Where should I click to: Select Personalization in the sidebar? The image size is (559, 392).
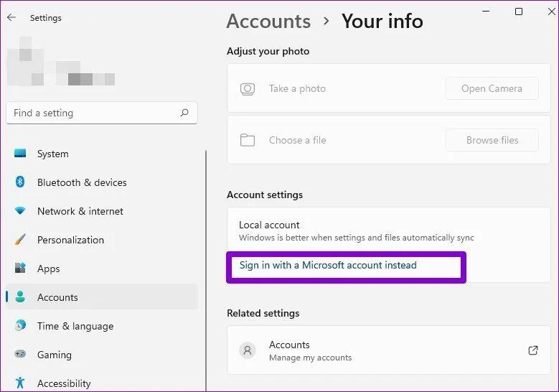click(x=102, y=240)
